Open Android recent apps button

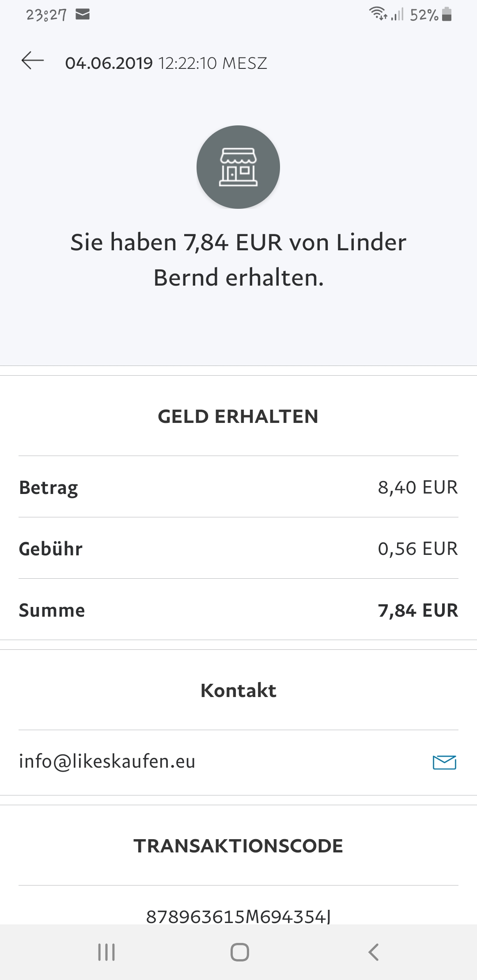pos(106,952)
